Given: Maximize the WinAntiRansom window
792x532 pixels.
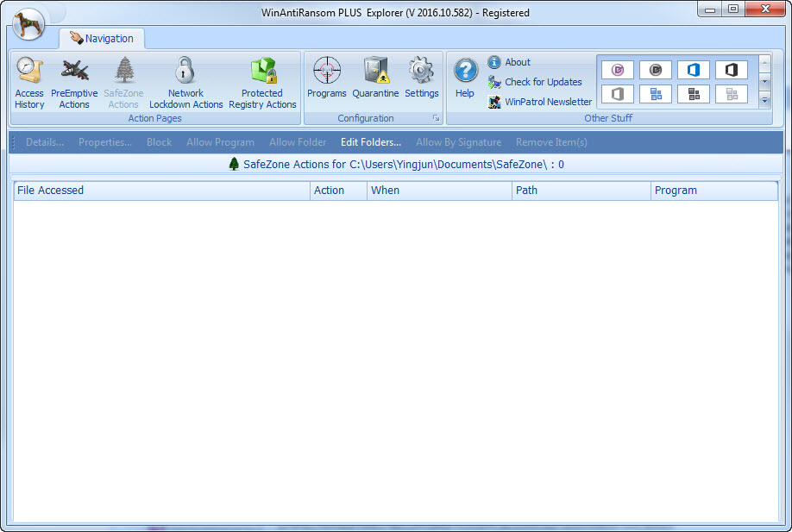Looking at the screenshot, I should click(x=733, y=9).
